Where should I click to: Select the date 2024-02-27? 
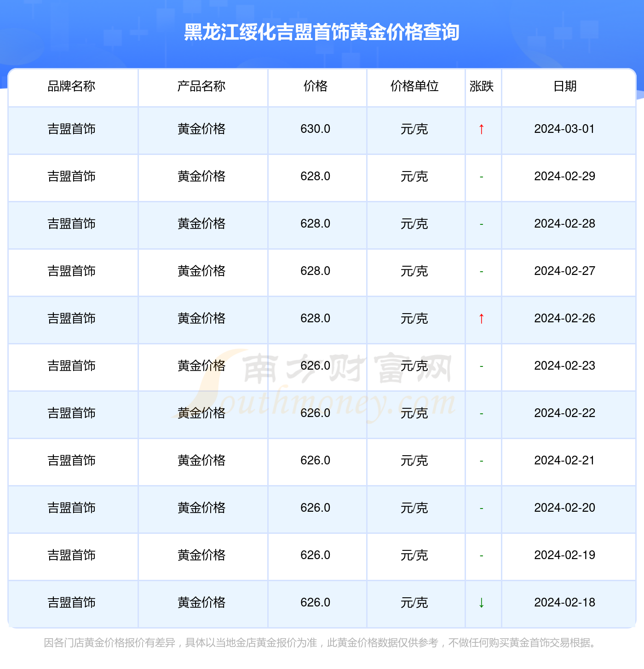565,271
